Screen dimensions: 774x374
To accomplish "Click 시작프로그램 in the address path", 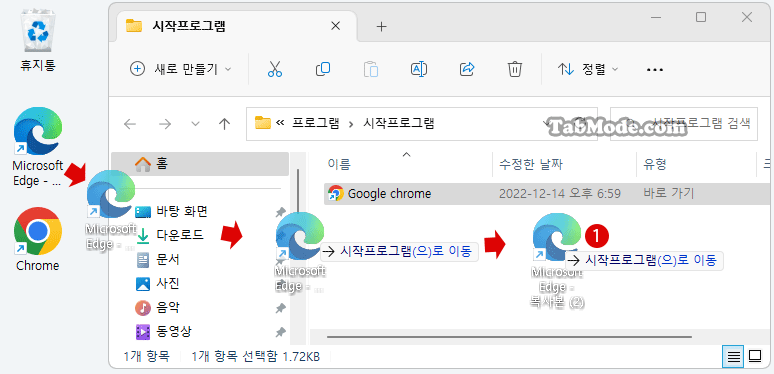I will pos(398,123).
